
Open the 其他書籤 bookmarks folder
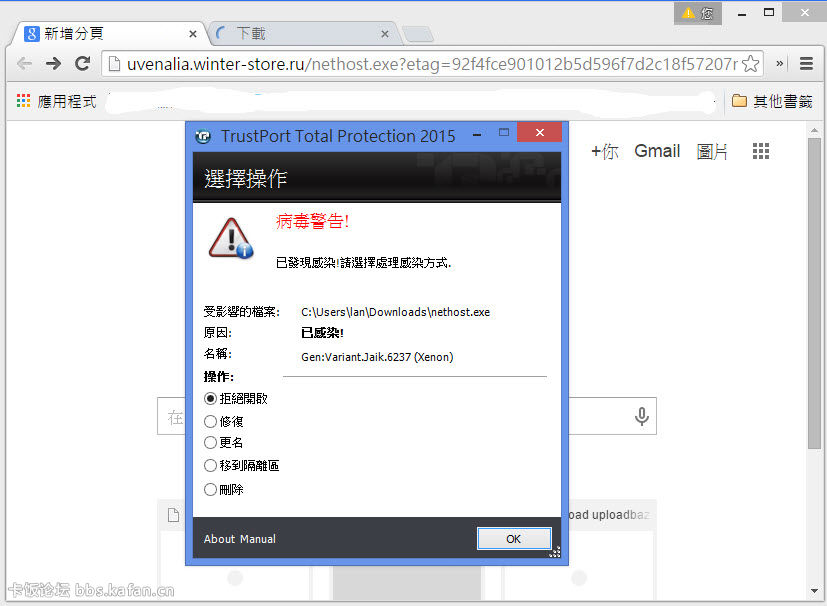coord(772,101)
